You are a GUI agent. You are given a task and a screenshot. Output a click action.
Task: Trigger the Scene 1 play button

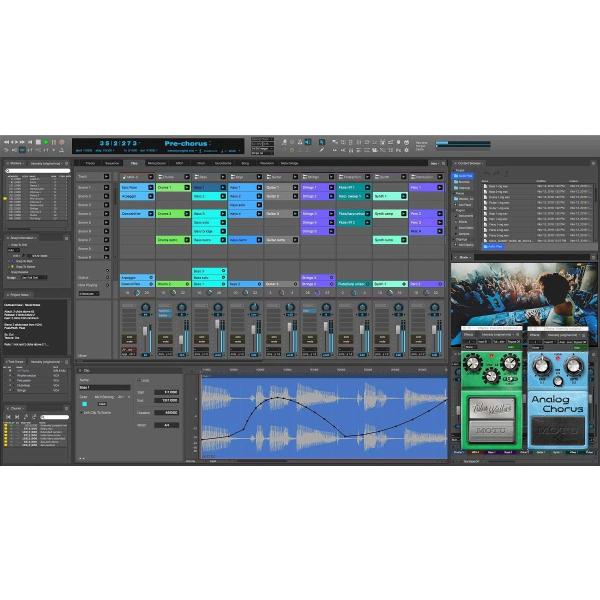pyautogui.click(x=107, y=187)
